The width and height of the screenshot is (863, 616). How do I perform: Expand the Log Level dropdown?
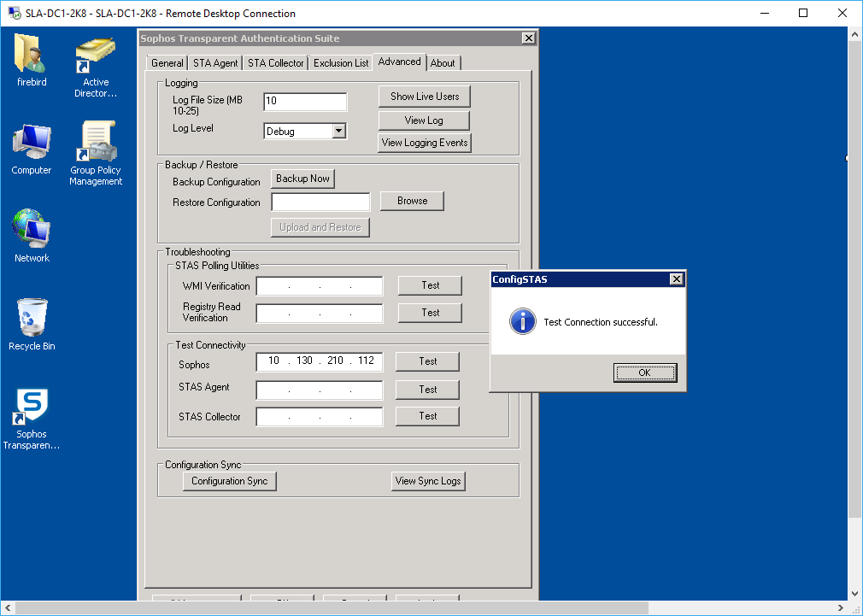coord(339,131)
